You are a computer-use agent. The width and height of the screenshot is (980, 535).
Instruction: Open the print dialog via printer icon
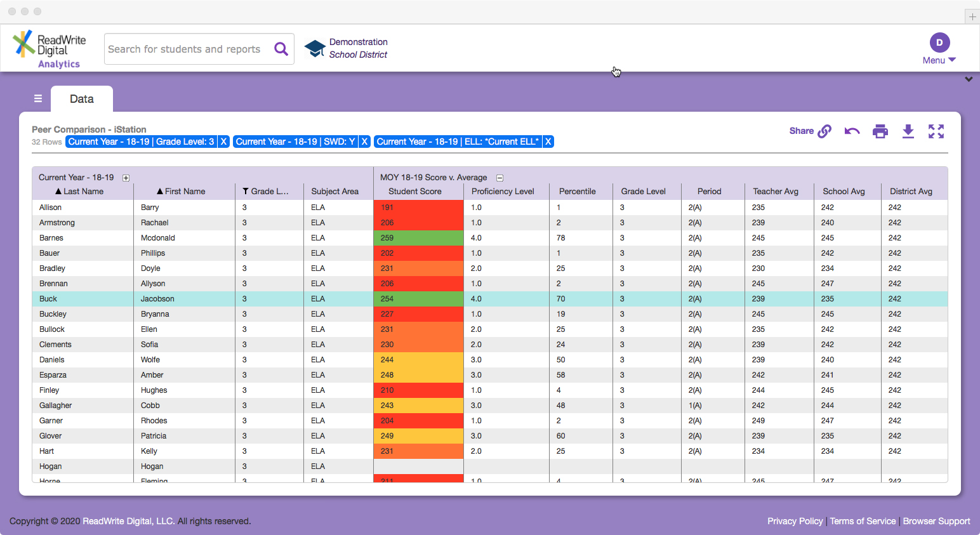point(880,131)
